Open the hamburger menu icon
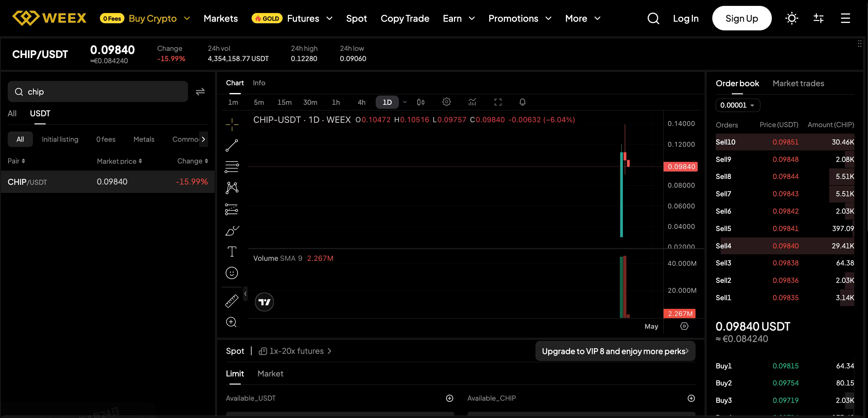This screenshot has width=868, height=418. tap(845, 18)
